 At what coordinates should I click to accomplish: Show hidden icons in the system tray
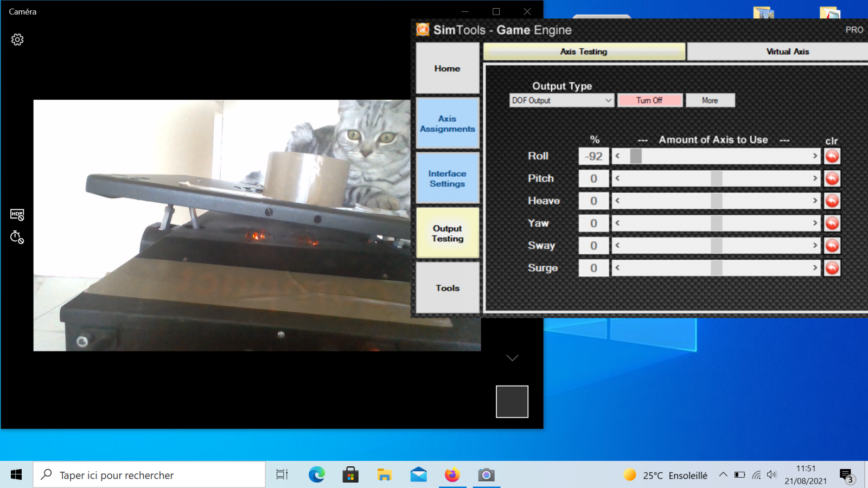[724, 474]
